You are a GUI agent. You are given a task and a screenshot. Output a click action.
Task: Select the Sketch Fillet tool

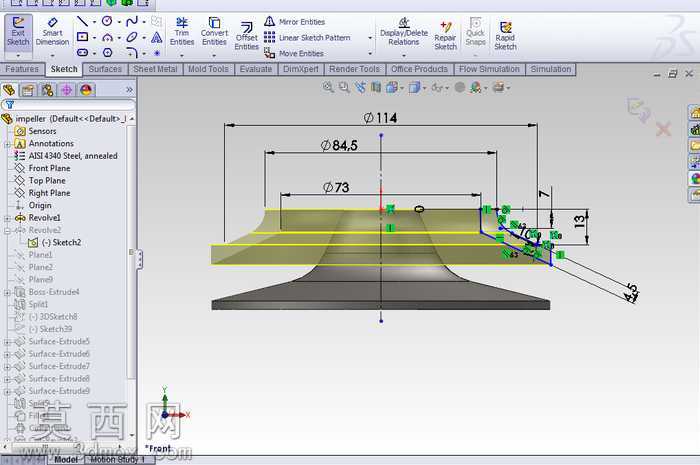pyautogui.click(x=132, y=53)
